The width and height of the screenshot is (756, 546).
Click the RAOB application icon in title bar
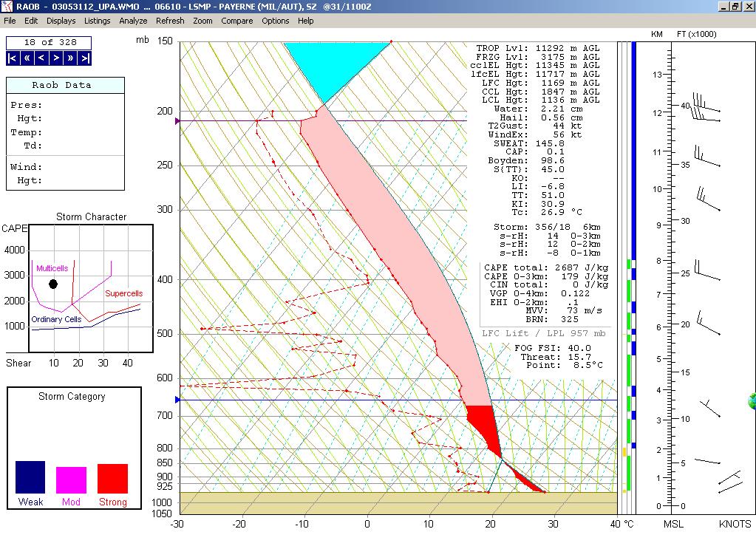(7, 6)
